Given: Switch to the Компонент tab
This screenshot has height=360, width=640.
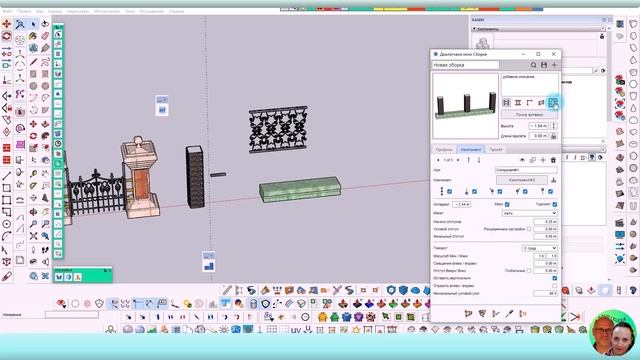Looking at the screenshot, I should coord(471,150).
